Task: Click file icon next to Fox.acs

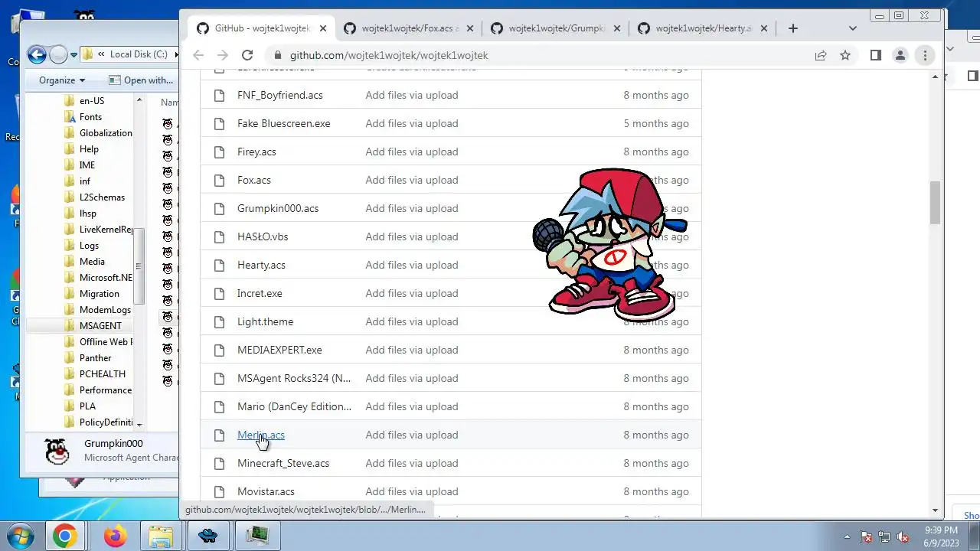Action: click(x=220, y=180)
